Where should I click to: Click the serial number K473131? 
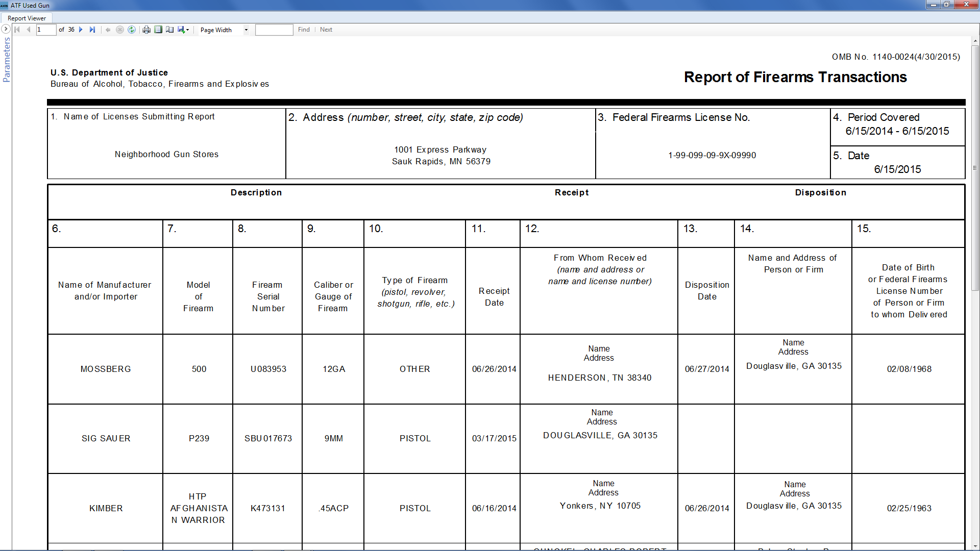pos(268,508)
